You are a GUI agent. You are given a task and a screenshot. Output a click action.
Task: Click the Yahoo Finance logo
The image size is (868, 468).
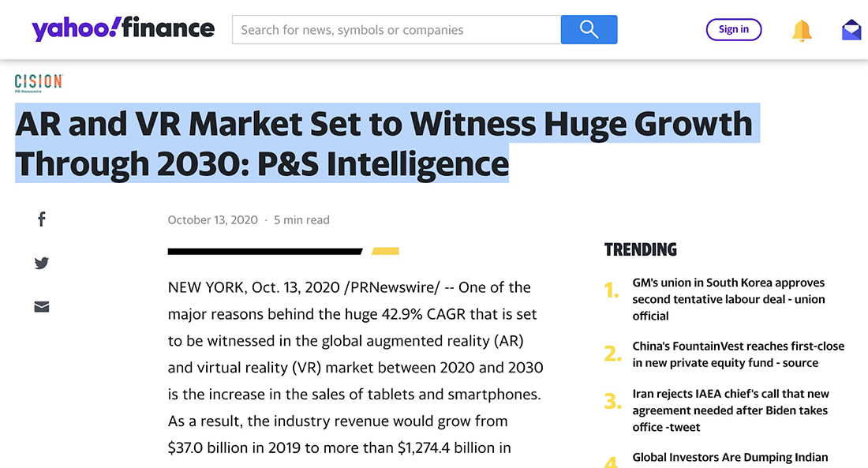[x=122, y=30]
